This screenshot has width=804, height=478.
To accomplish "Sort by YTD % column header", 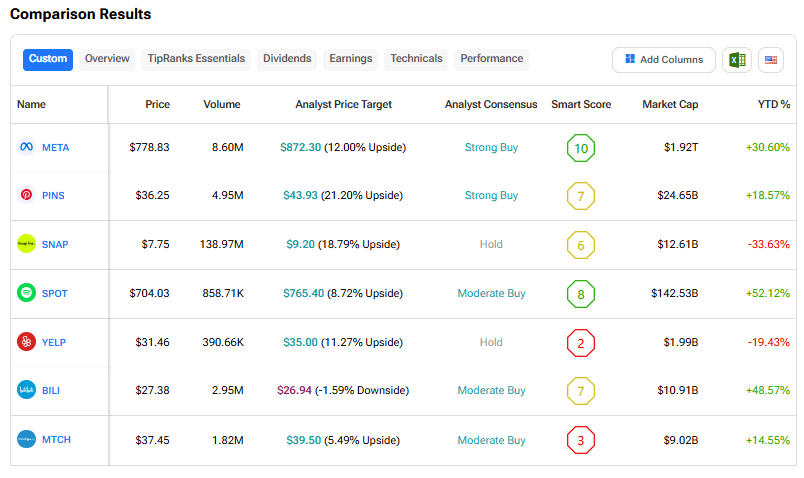I will (774, 104).
